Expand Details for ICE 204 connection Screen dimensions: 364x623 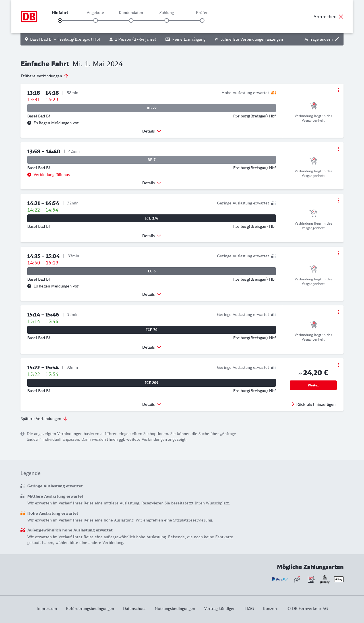click(x=152, y=404)
